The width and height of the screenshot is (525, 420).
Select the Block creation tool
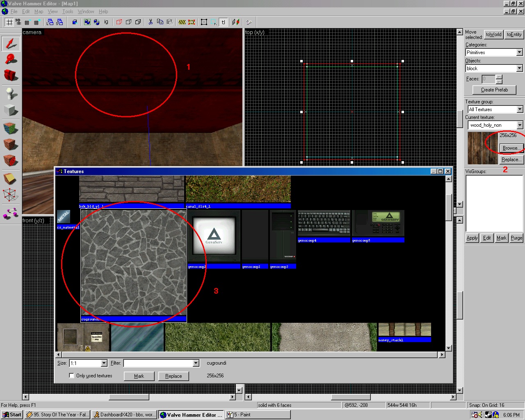click(x=11, y=110)
